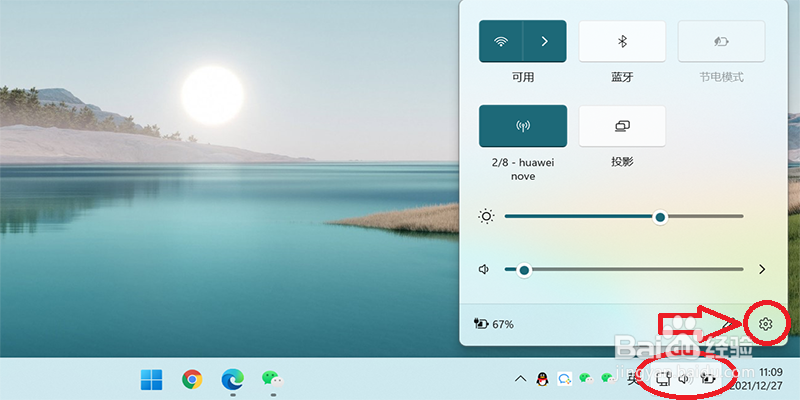Click the 投影 label text
Image resolution: width=800 pixels, height=400 pixels.
tap(622, 162)
